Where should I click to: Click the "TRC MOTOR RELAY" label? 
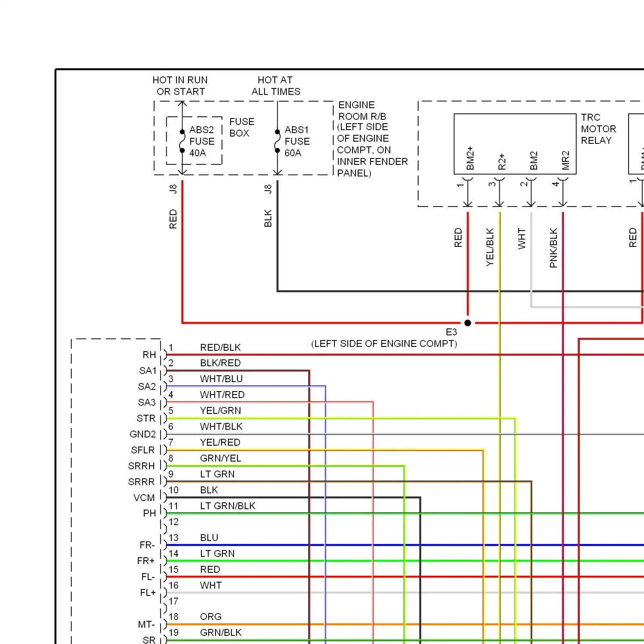point(598,129)
